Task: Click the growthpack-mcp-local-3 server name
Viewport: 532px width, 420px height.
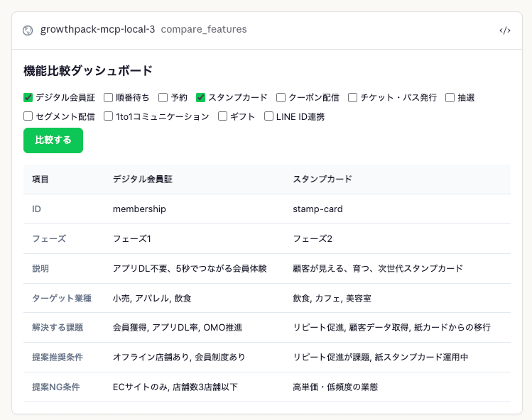Action: 97,30
